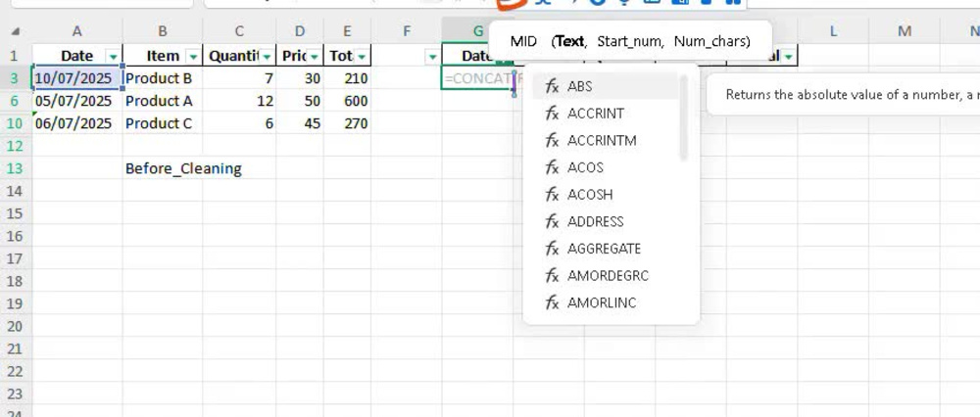This screenshot has height=417, width=980.
Task: Select row 1 header
Action: 15,56
